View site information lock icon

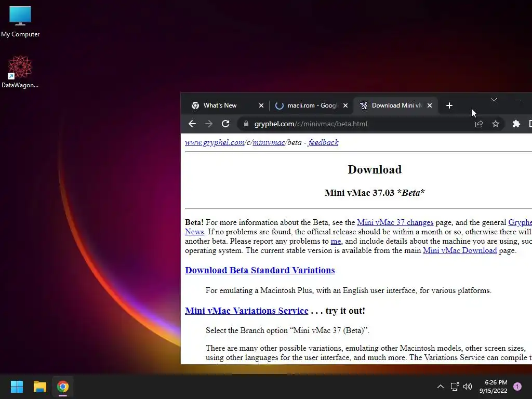pyautogui.click(x=246, y=124)
